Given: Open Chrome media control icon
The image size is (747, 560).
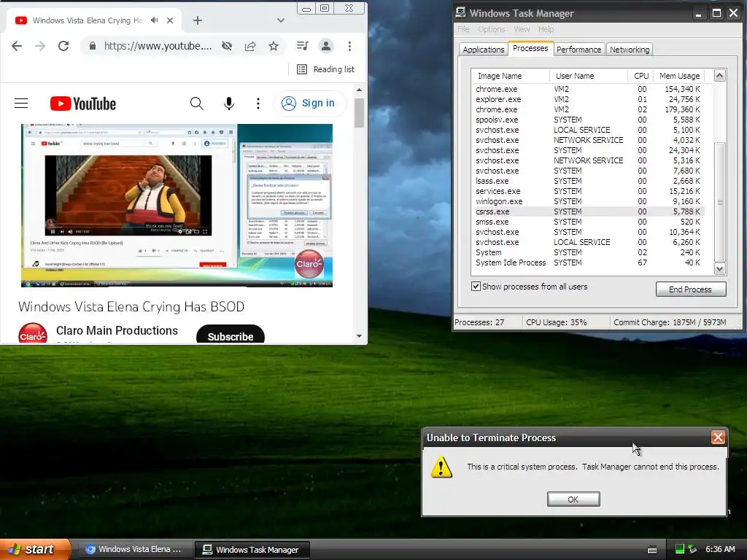Looking at the screenshot, I should click(x=303, y=46).
